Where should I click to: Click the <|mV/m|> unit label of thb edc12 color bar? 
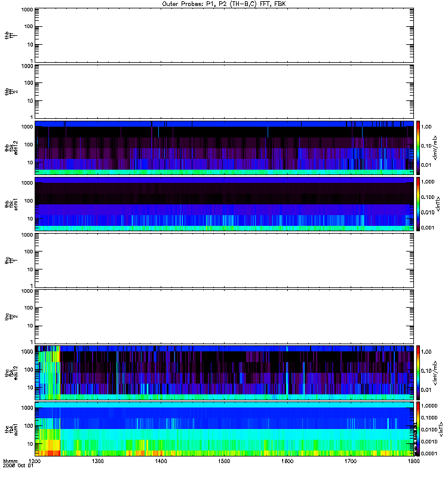tap(435, 148)
